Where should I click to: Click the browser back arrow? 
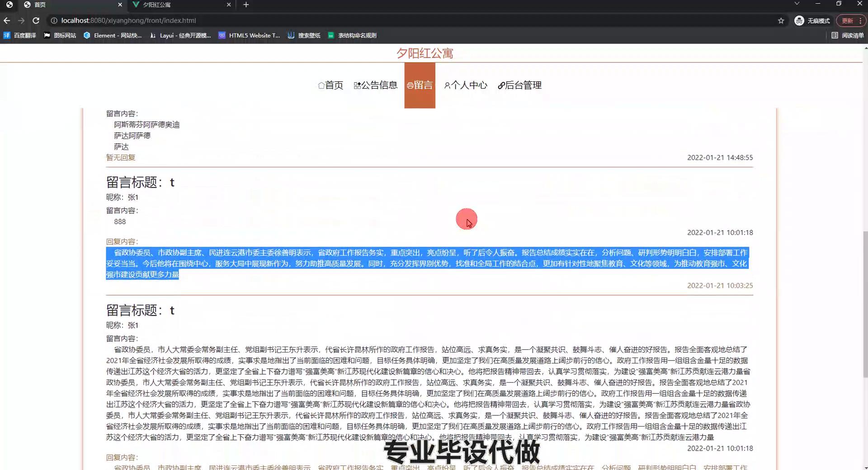click(x=7, y=20)
